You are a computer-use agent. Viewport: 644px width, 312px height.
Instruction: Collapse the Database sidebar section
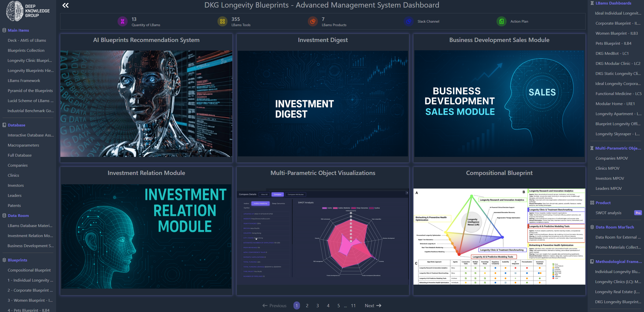pyautogui.click(x=16, y=125)
